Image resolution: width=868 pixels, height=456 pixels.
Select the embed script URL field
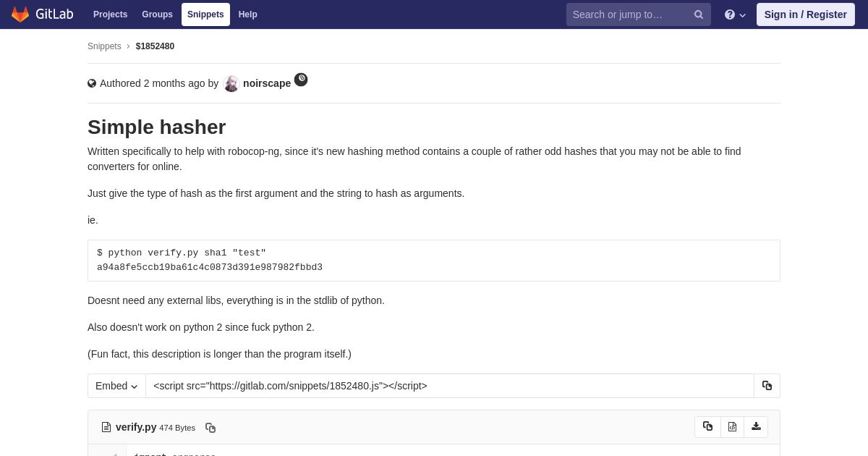(450, 386)
